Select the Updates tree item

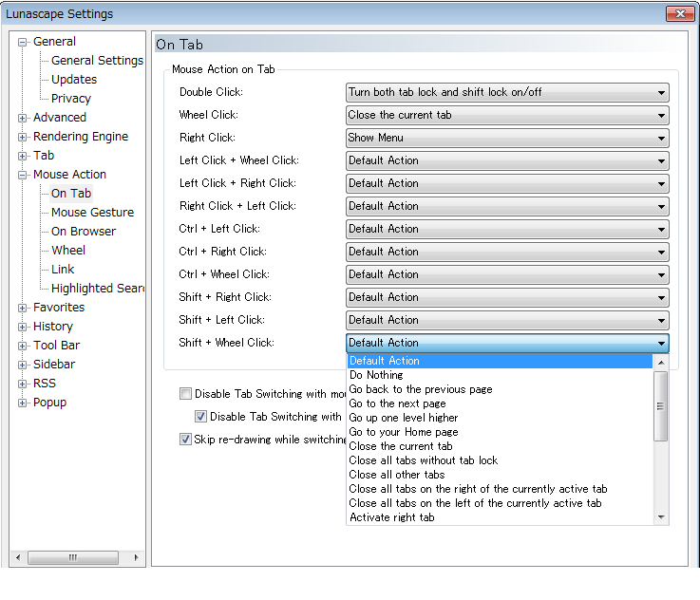74,80
